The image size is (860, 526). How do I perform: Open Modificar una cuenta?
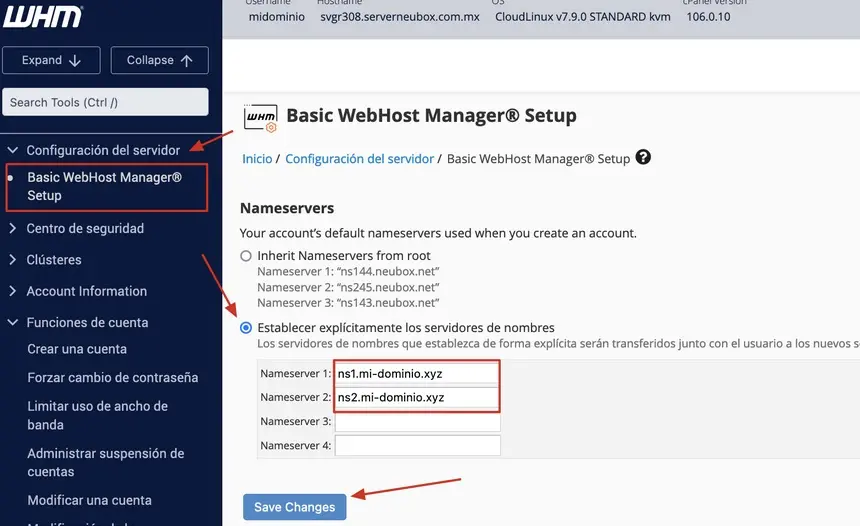(89, 500)
